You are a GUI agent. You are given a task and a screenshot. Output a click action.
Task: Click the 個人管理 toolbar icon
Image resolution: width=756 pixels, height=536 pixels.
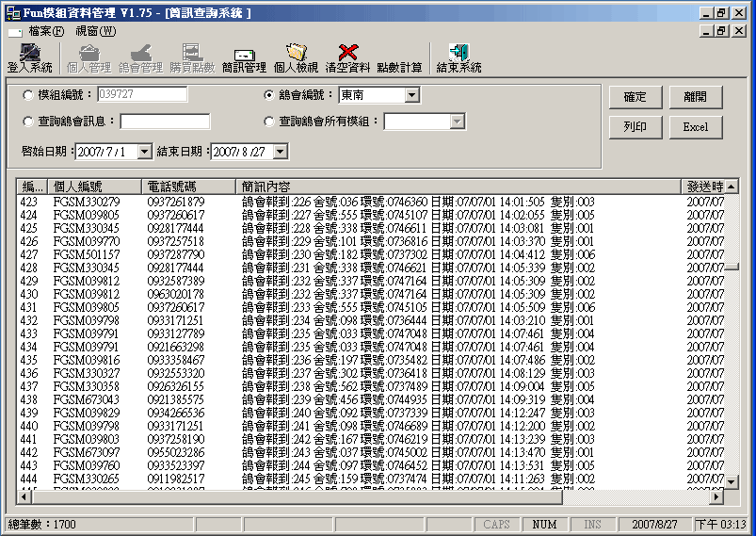coord(89,57)
